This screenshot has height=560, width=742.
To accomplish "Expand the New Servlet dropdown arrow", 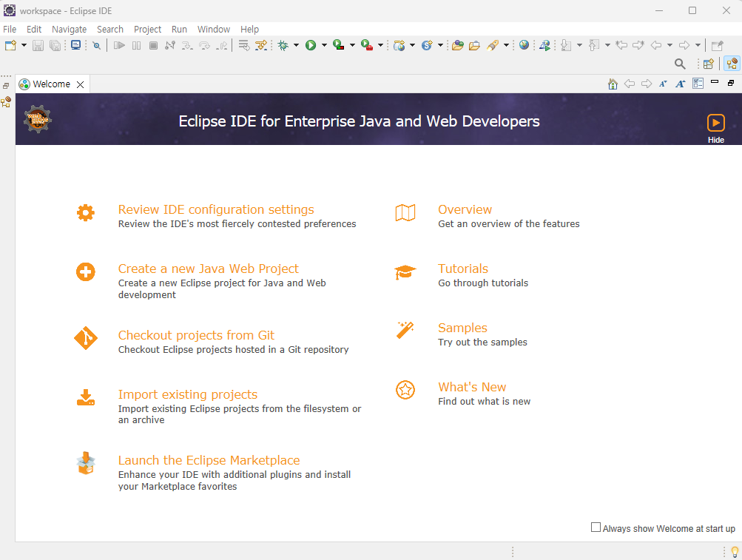I will click(440, 45).
